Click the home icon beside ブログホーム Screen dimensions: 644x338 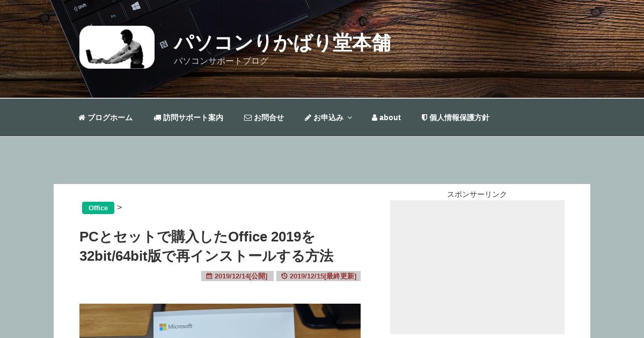point(82,117)
